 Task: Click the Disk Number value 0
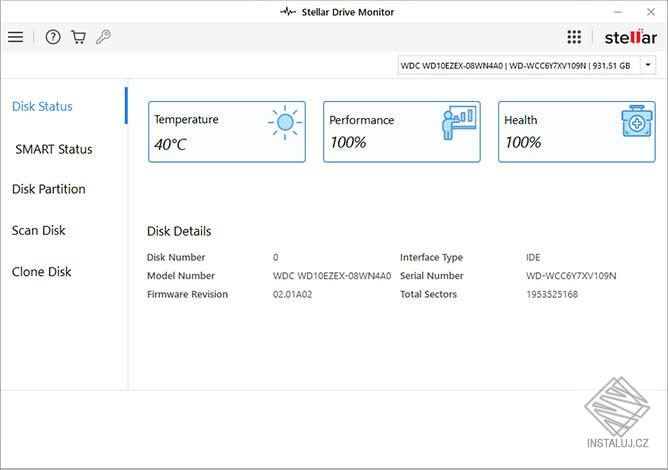point(276,257)
